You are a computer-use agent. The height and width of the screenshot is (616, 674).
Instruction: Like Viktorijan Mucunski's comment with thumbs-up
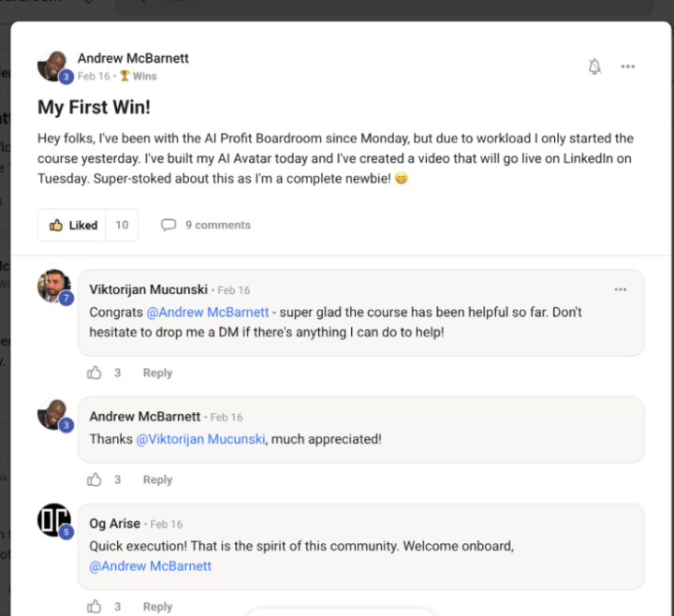pyautogui.click(x=95, y=373)
